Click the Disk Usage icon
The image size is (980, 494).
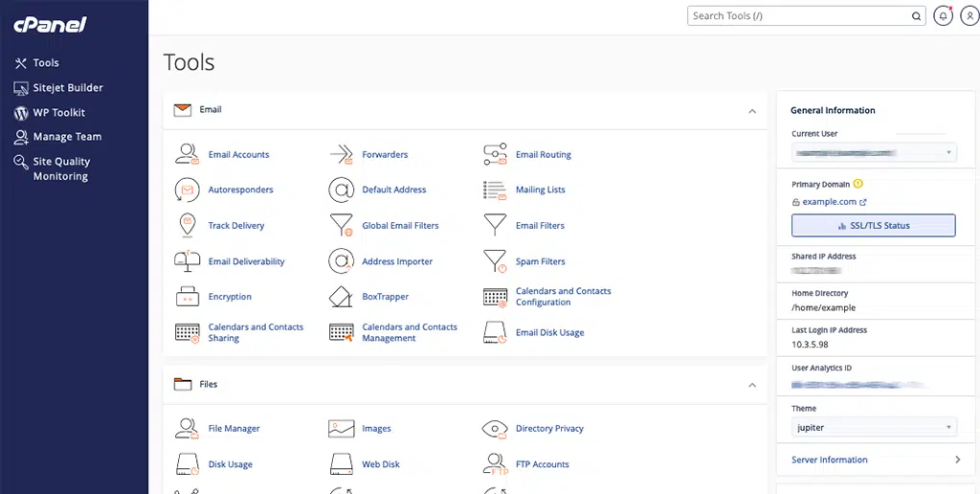(187, 464)
